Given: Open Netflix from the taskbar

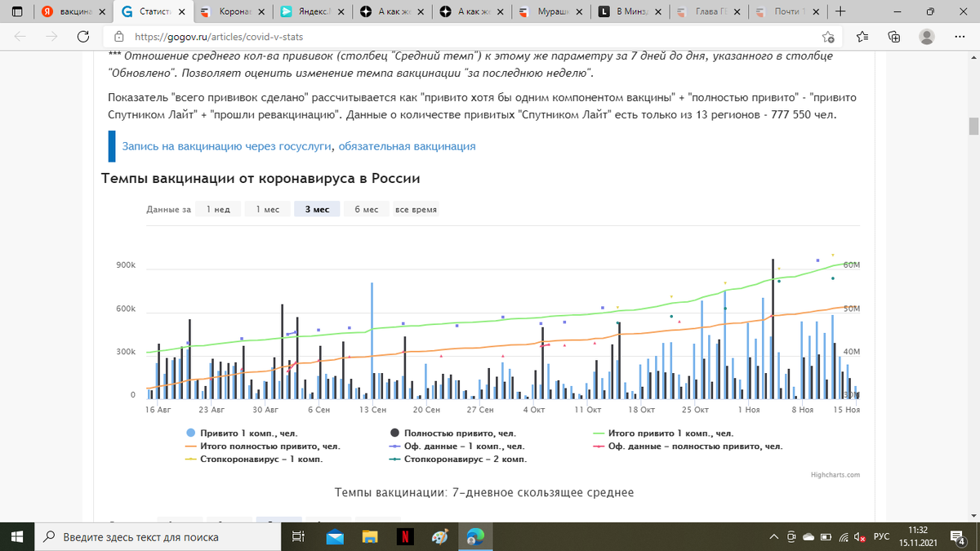Looking at the screenshot, I should [406, 537].
